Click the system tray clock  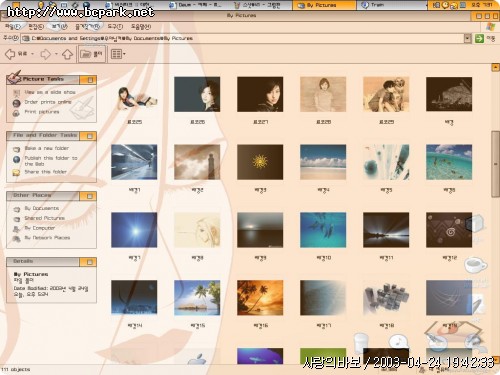click(x=482, y=5)
